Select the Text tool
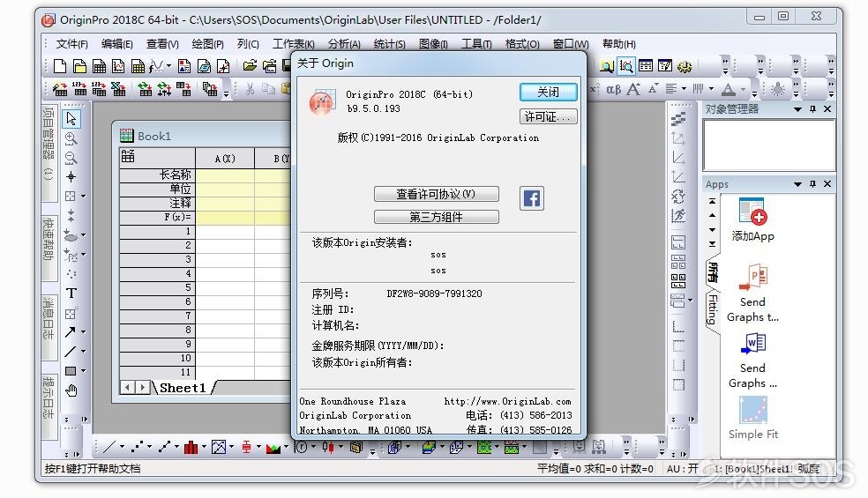 pos(71,294)
